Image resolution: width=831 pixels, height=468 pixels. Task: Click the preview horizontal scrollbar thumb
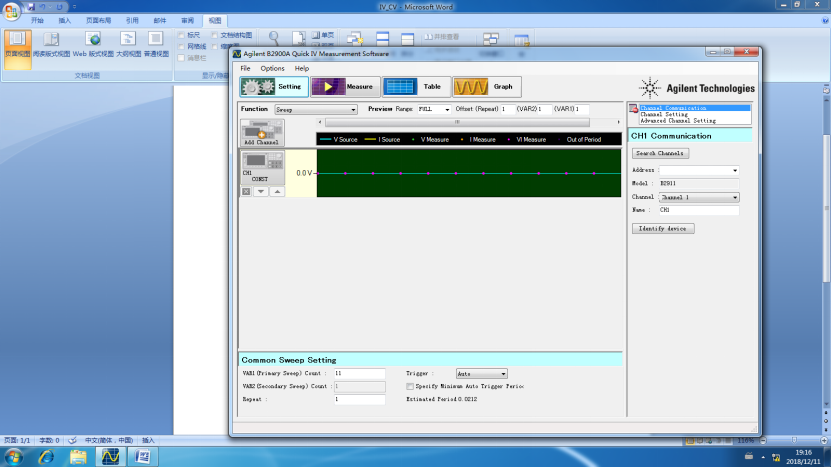click(457, 122)
